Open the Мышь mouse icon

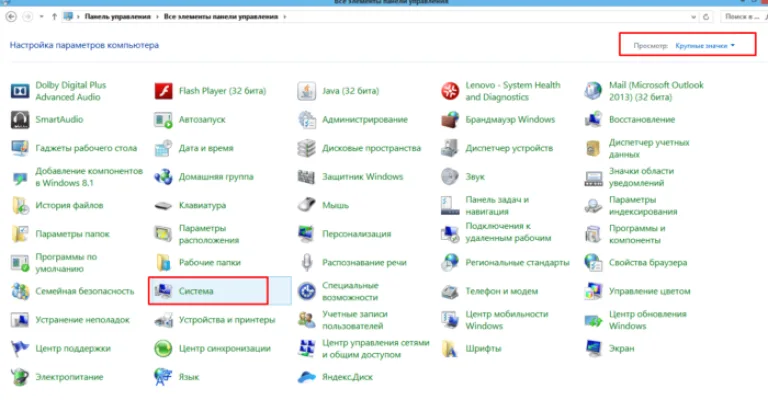pos(307,205)
